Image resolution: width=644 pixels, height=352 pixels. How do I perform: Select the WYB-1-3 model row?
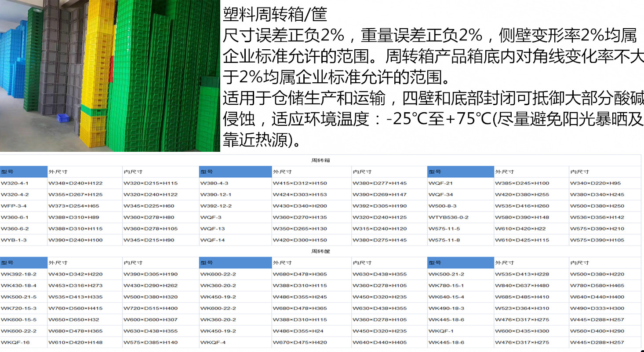(x=14, y=240)
